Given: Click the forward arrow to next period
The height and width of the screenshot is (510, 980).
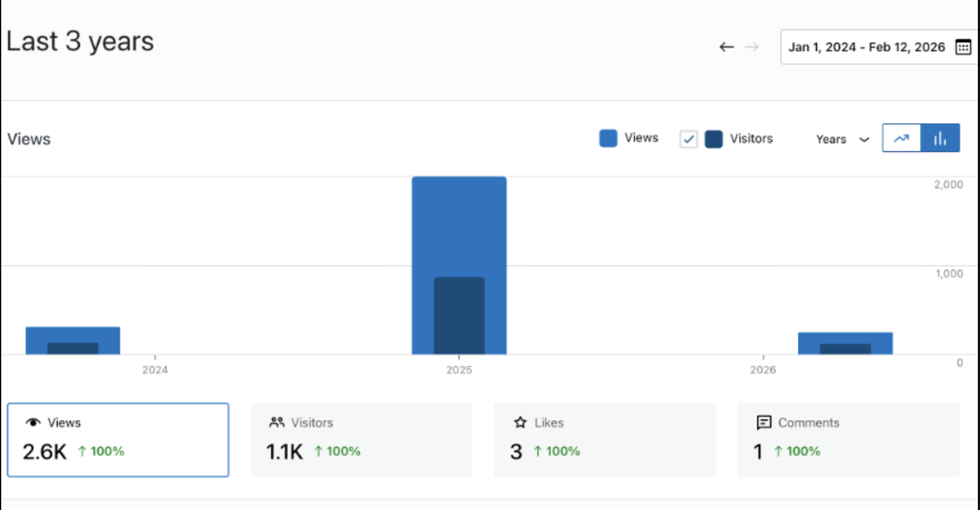Looking at the screenshot, I should (751, 47).
